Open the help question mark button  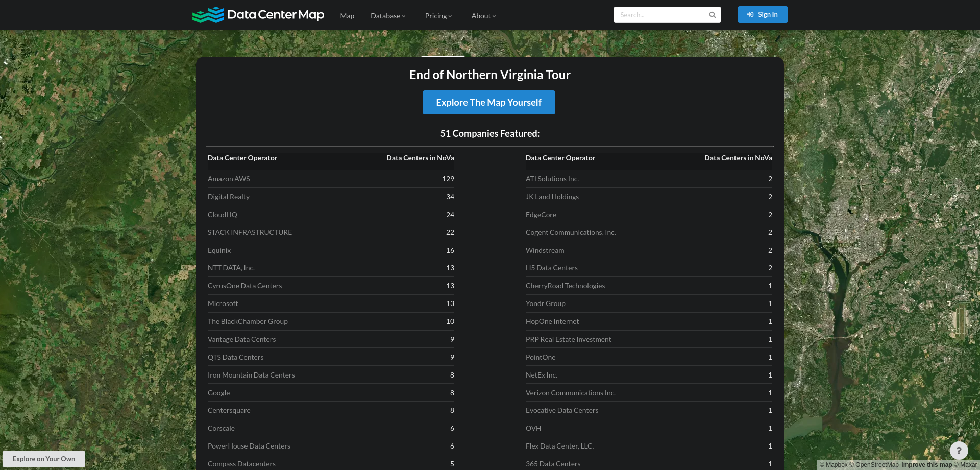(x=959, y=450)
